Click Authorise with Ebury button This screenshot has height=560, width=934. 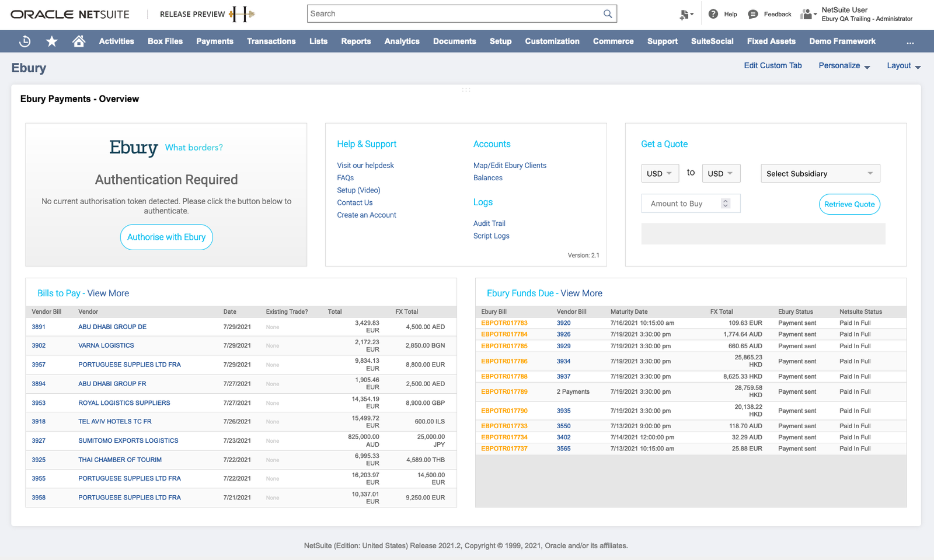166,237
